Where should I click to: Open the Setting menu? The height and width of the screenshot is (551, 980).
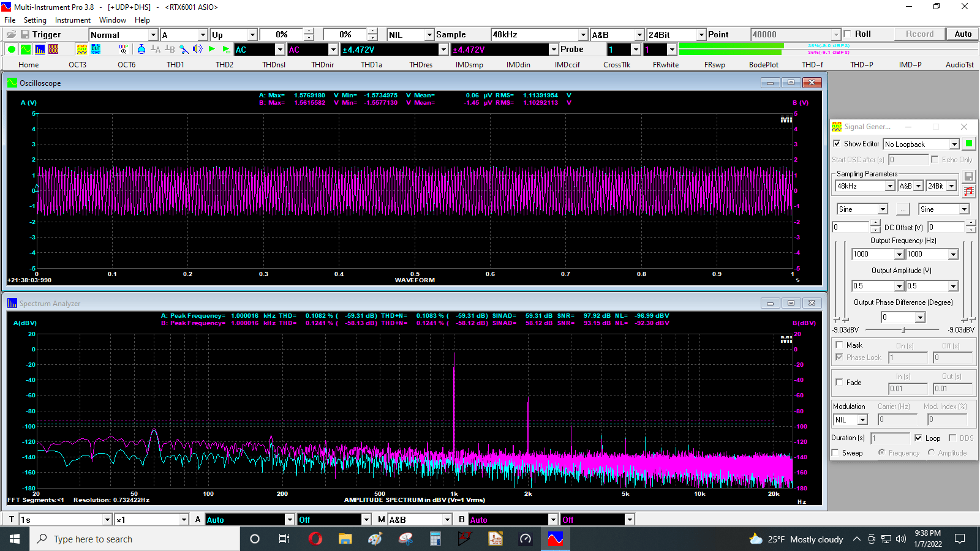click(35, 20)
